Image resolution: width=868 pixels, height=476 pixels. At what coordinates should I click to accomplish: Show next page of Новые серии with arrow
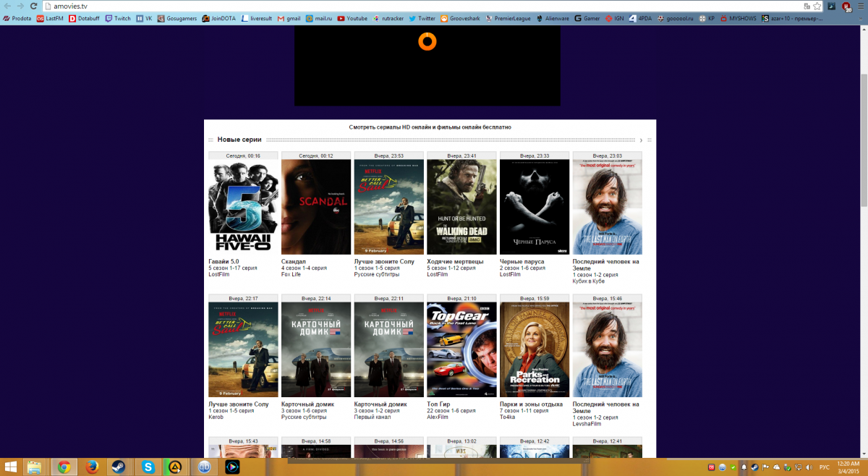pyautogui.click(x=641, y=140)
